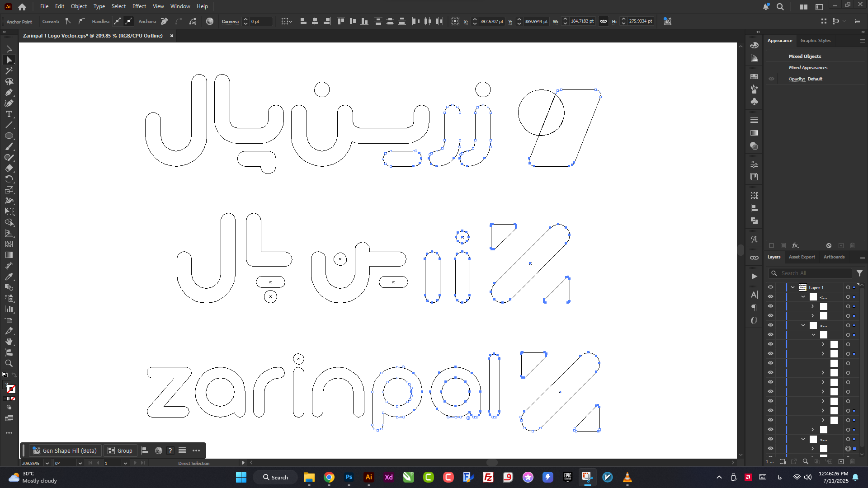The image size is (868, 488).
Task: Select the Zoom tool
Action: point(9,363)
